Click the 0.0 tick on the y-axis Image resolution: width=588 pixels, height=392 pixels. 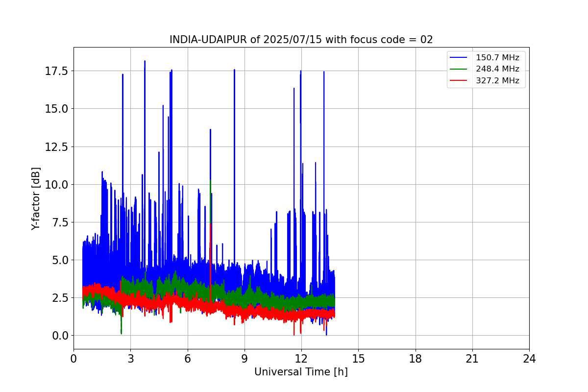(x=61, y=335)
